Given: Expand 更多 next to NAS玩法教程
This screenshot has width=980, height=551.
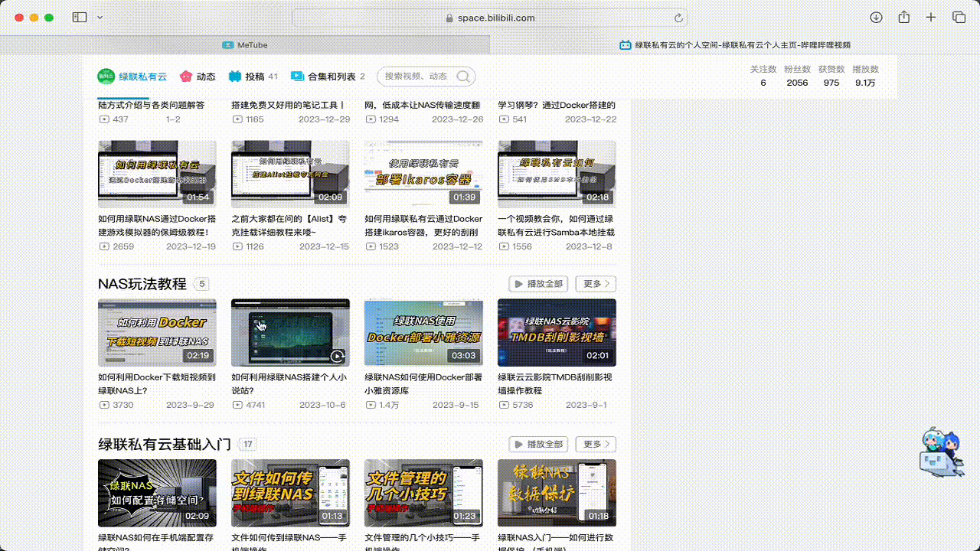Looking at the screenshot, I should tap(595, 284).
